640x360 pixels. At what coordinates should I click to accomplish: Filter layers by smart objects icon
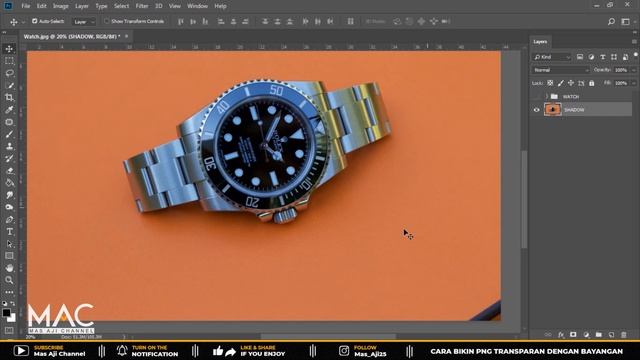pos(625,57)
